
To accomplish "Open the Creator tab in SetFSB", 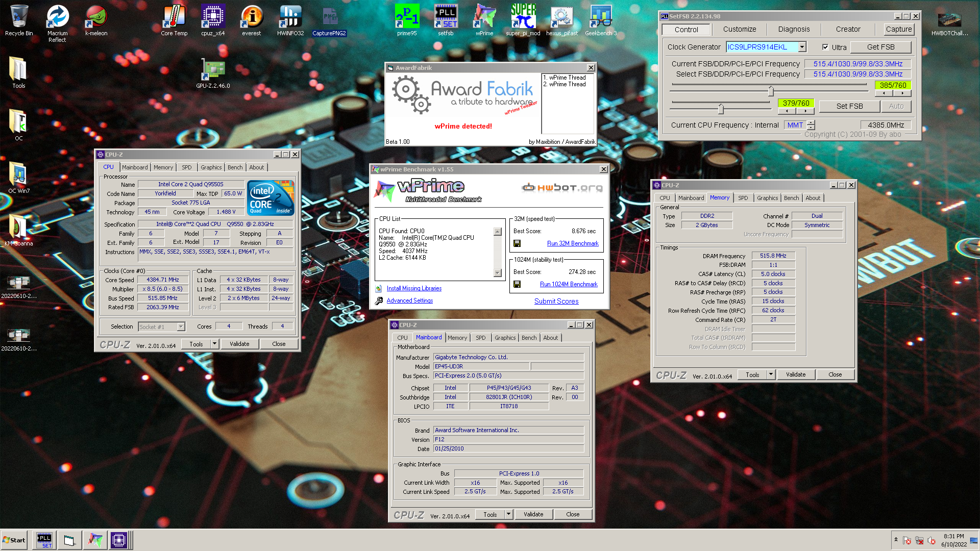I will coord(848,29).
